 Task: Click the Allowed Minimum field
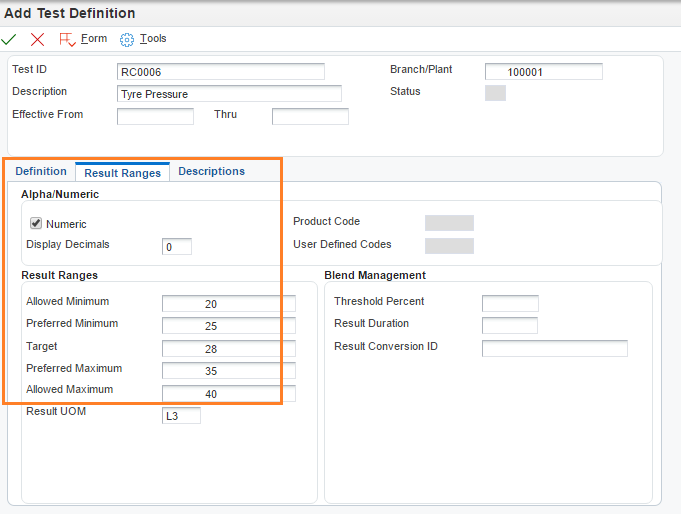pyautogui.click(x=228, y=303)
